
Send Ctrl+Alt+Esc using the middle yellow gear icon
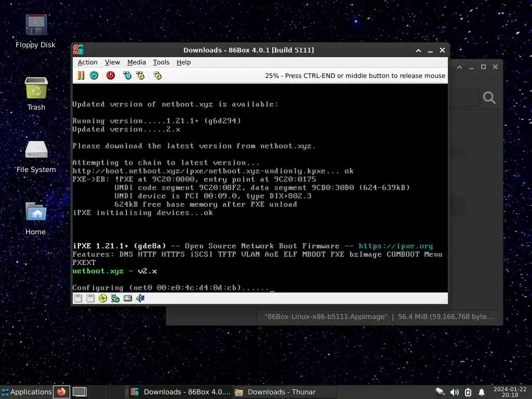point(140,75)
